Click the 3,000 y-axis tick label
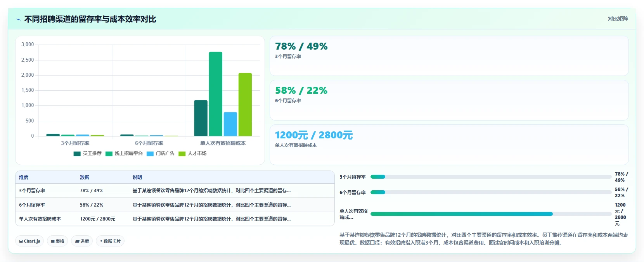The width and height of the screenshot is (644, 262). pyautogui.click(x=28, y=45)
